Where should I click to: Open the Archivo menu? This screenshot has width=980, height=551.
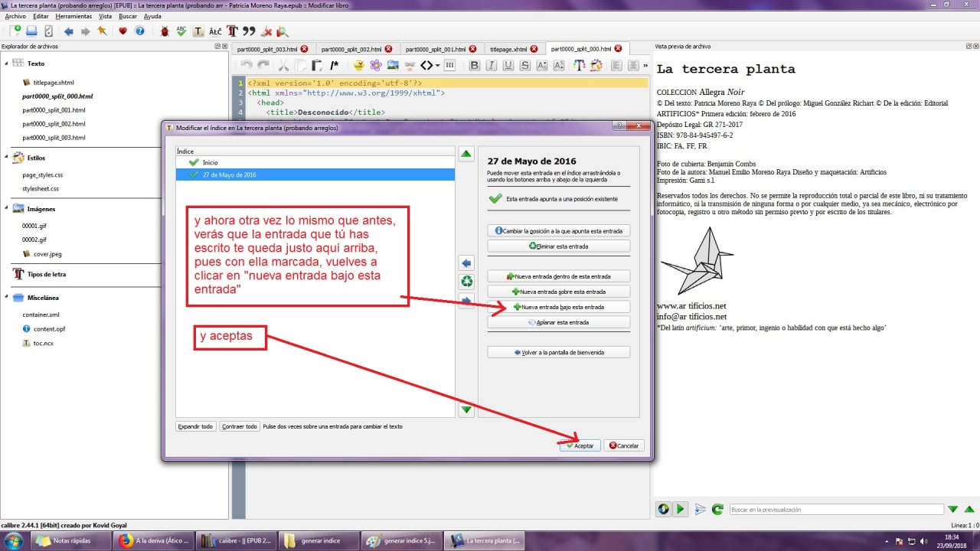[15, 15]
